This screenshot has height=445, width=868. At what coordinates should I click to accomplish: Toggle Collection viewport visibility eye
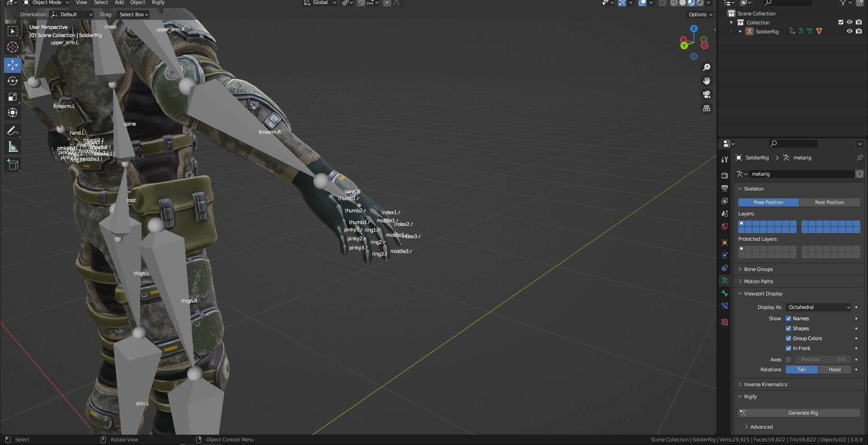tap(849, 22)
